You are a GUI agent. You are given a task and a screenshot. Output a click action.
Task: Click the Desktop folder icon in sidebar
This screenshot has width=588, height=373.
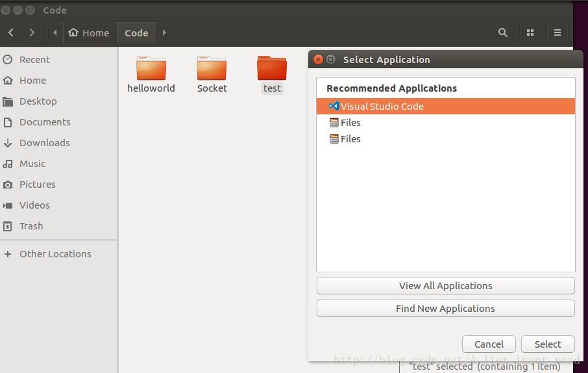(x=8, y=101)
